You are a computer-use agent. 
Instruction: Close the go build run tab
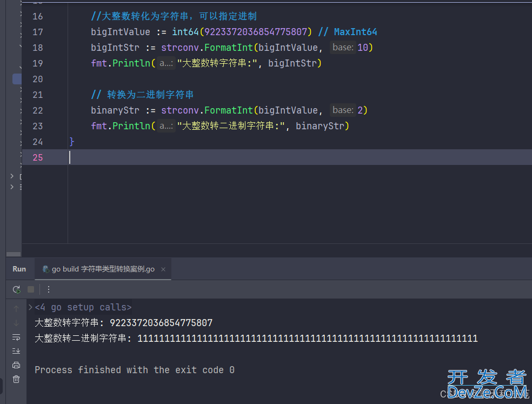[x=163, y=269]
